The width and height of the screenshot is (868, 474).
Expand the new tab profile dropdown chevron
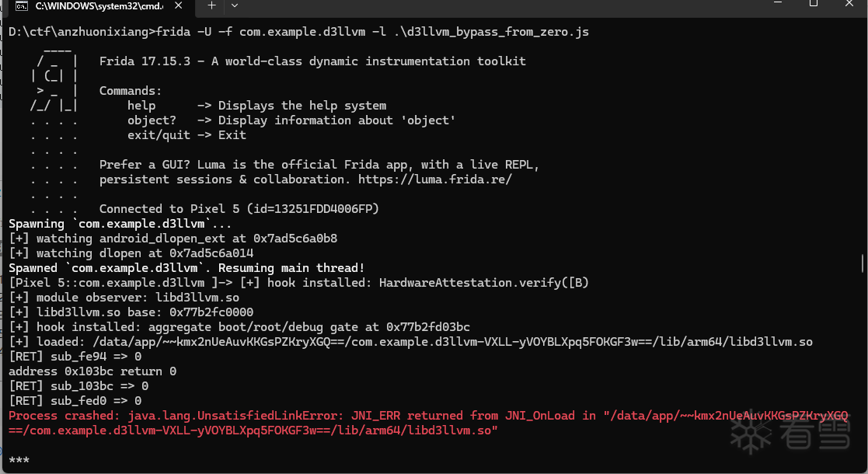point(235,5)
